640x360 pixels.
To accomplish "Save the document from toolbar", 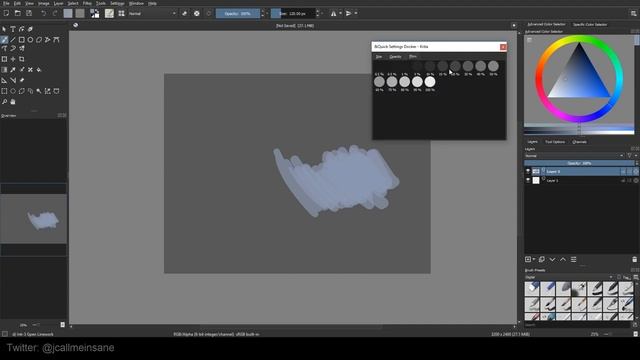I will coord(29,13).
